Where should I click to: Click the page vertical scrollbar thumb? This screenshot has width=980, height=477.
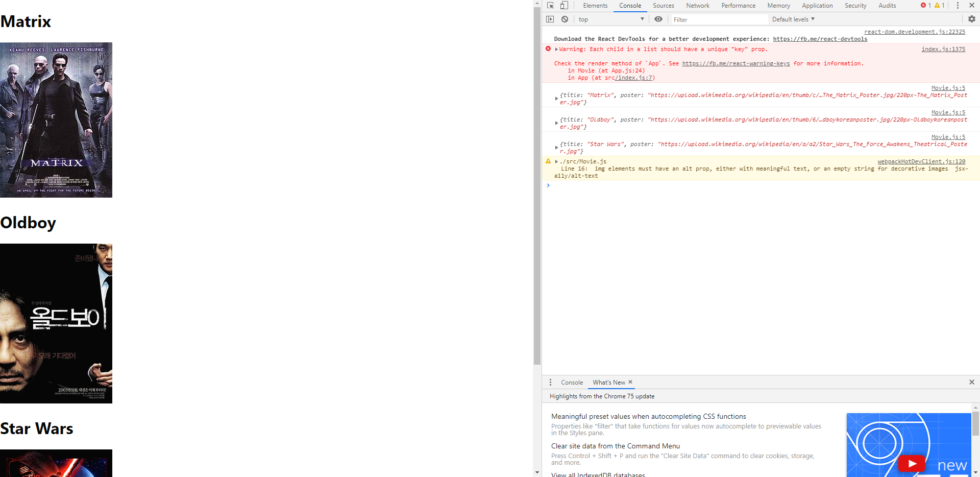pos(537,186)
